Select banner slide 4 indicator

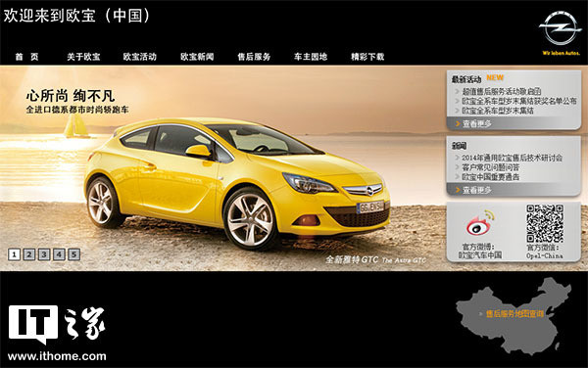tap(59, 254)
